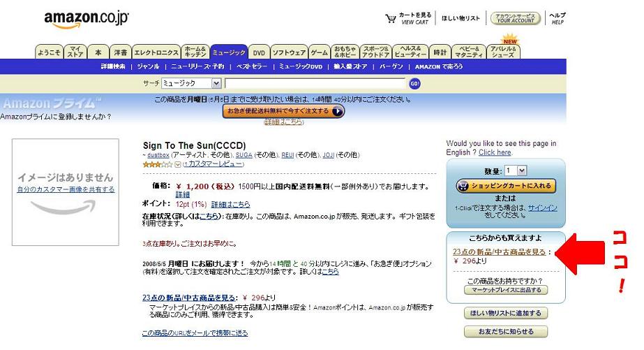Image resolution: width=644 pixels, height=350 pixels.
Task: Click お友だちに知らせる button
Action: (x=506, y=332)
